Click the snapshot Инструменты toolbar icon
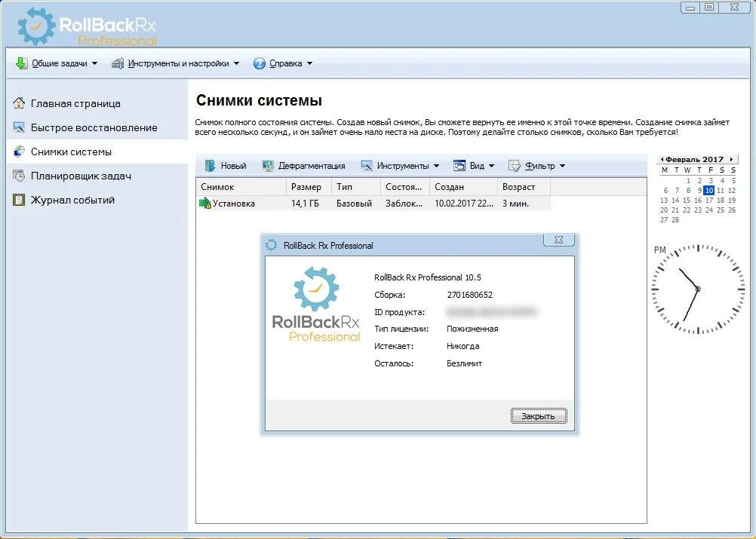Viewport: 756px width, 539px height. click(x=367, y=166)
